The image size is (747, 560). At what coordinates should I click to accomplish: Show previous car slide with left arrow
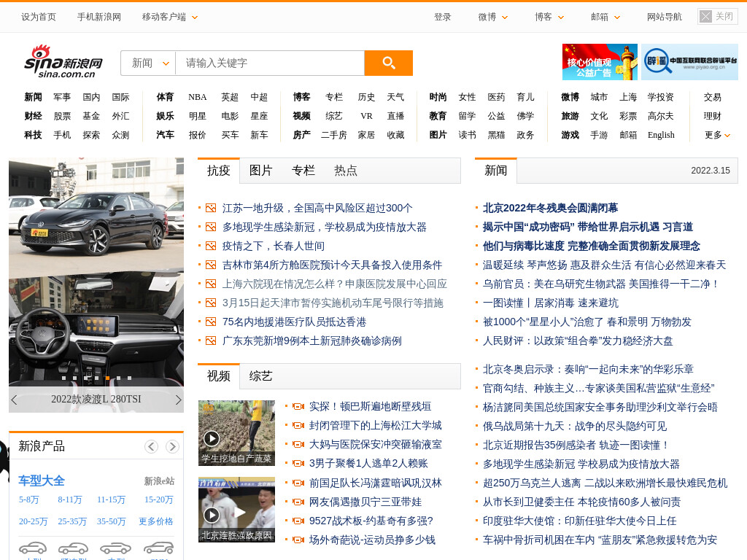tap(15, 400)
